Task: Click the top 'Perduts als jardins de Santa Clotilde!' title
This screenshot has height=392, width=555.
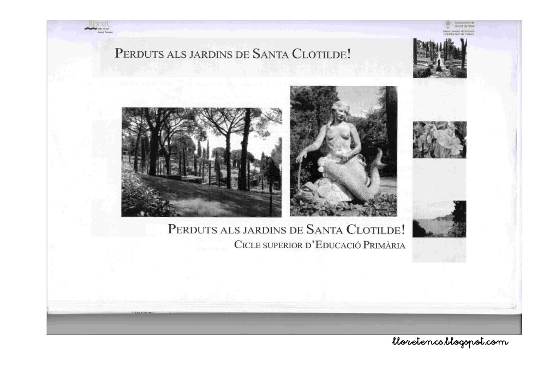Action: (x=233, y=54)
